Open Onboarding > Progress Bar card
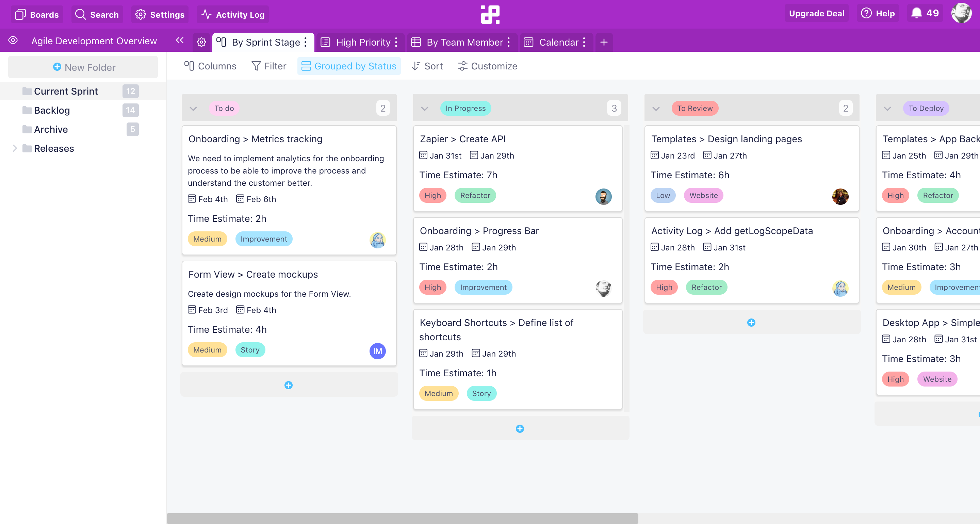The image size is (980, 524). [x=518, y=260]
